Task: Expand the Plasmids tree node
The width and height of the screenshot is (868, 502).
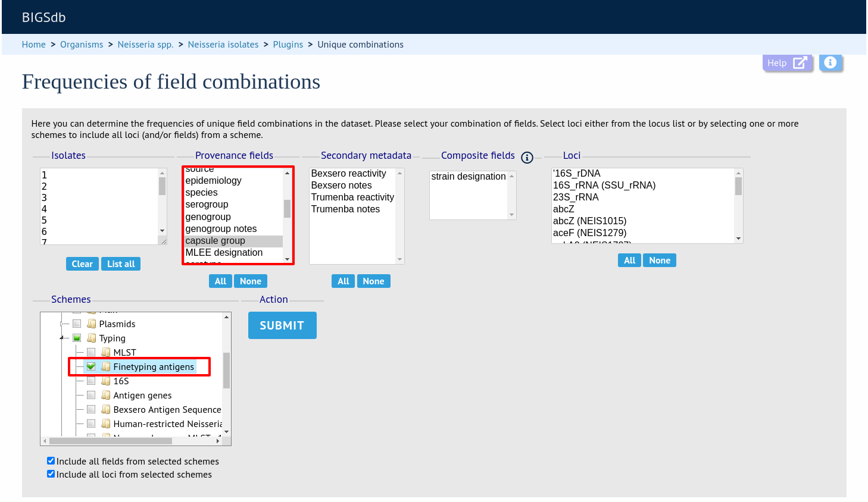Action: pos(62,324)
